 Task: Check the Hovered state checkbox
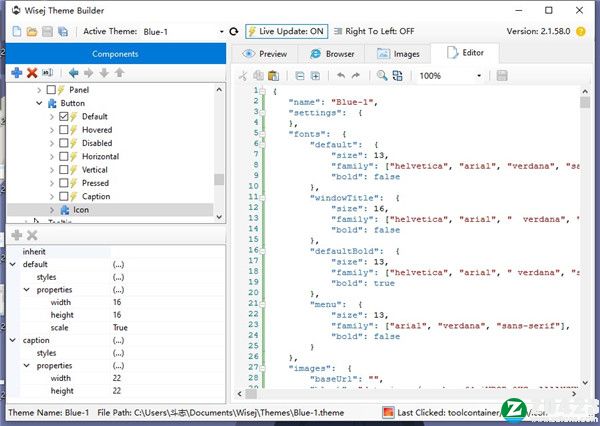(64, 130)
